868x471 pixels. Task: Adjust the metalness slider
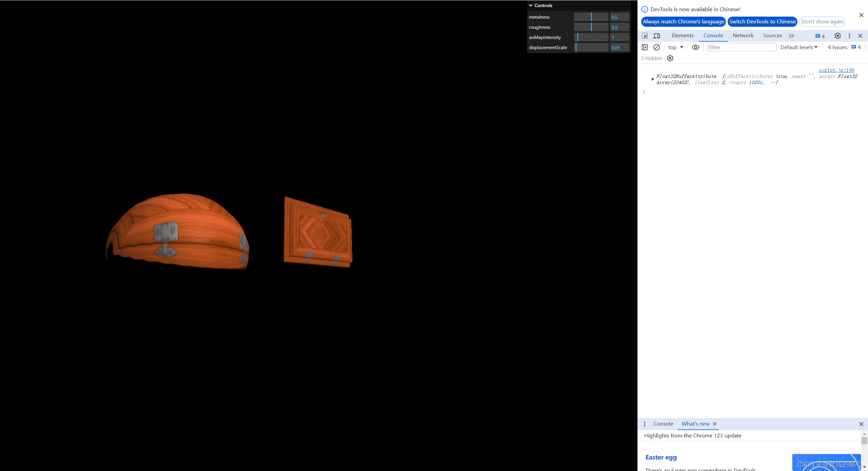[591, 17]
